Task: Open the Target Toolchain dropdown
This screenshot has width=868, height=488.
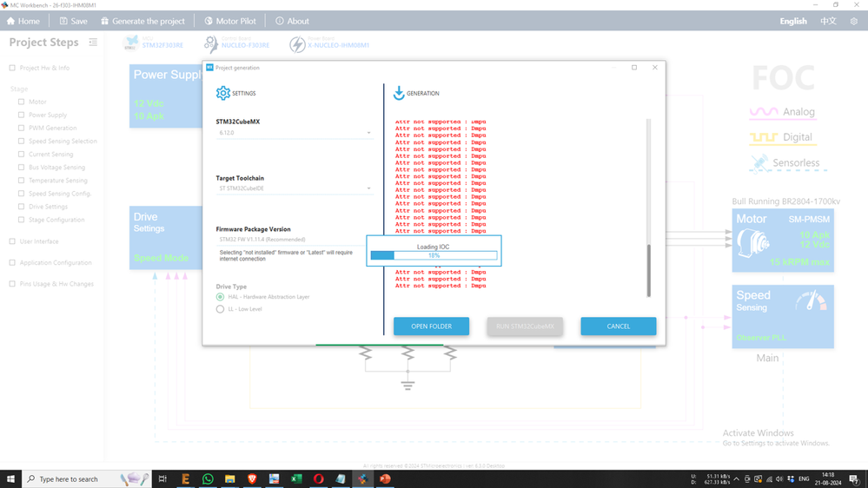Action: click(295, 188)
